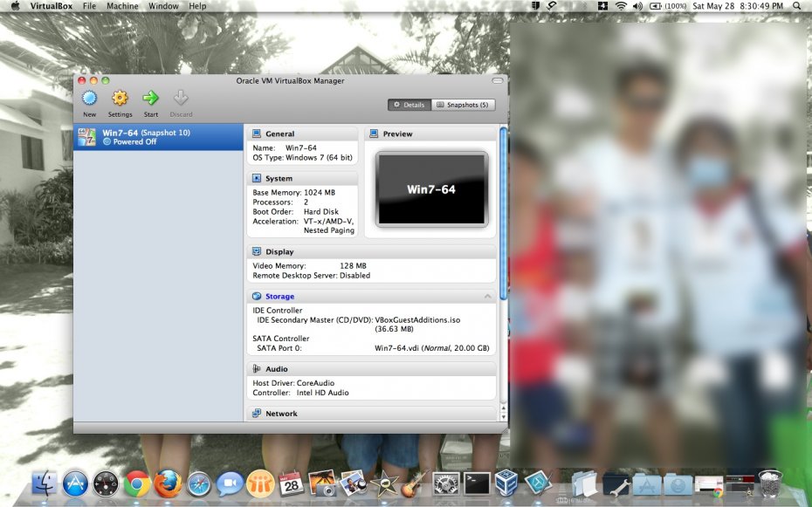Open the App Store from the dock

(x=75, y=484)
